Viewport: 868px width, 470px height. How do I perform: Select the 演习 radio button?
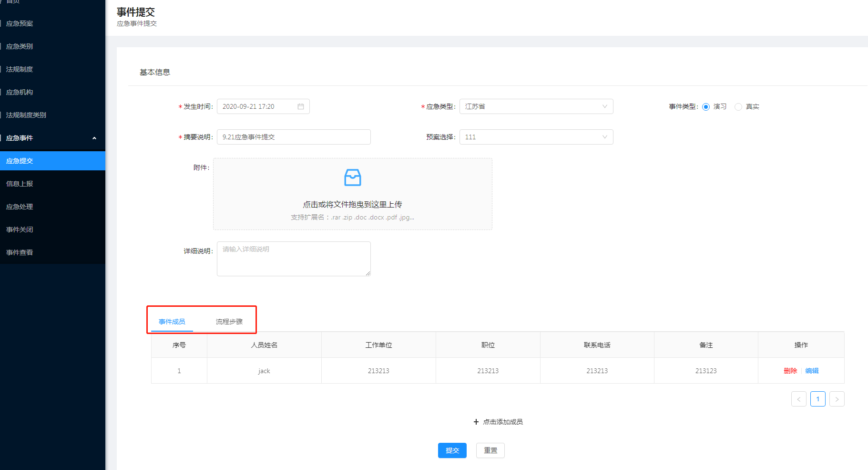(x=706, y=107)
